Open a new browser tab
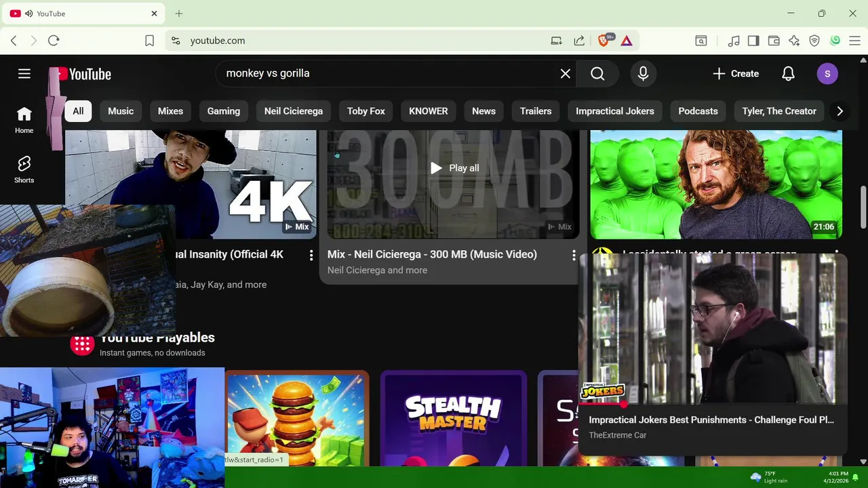 coord(179,14)
